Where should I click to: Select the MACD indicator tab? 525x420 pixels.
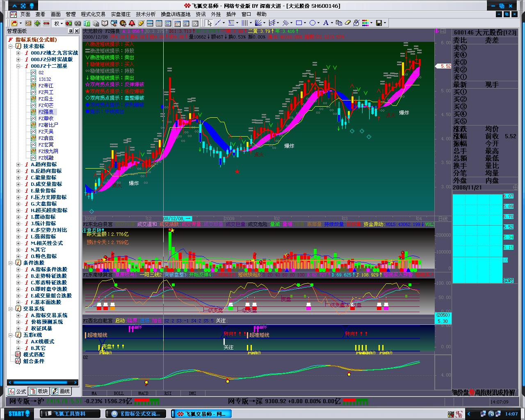[143, 393]
